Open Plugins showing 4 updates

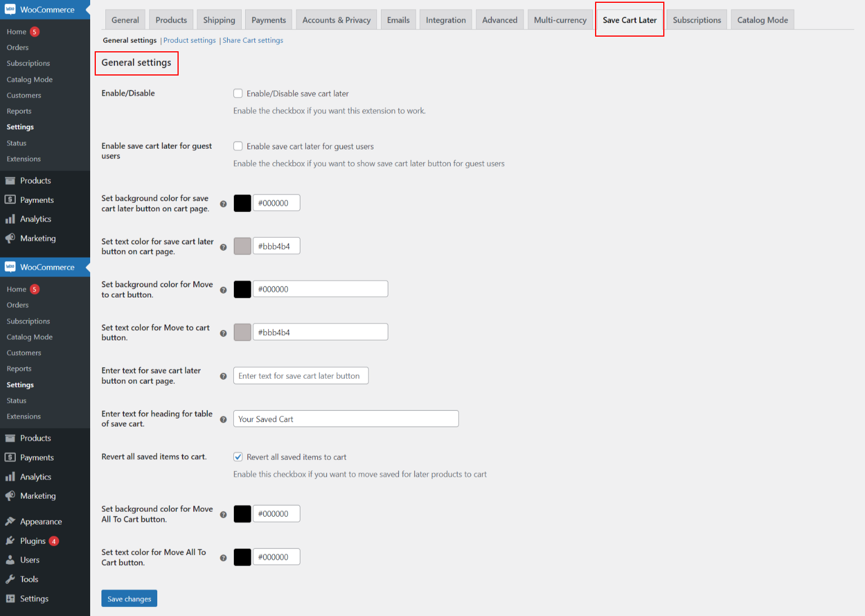point(32,540)
